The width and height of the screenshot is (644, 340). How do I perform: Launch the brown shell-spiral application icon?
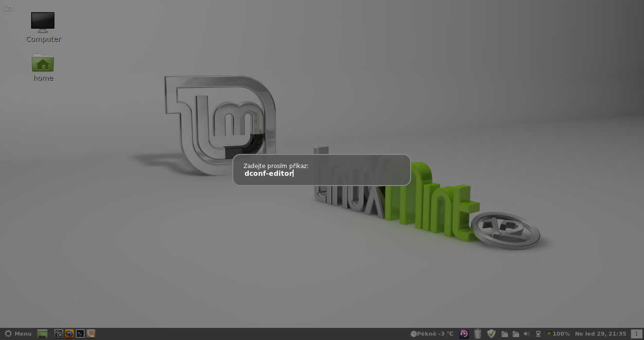(x=90, y=334)
